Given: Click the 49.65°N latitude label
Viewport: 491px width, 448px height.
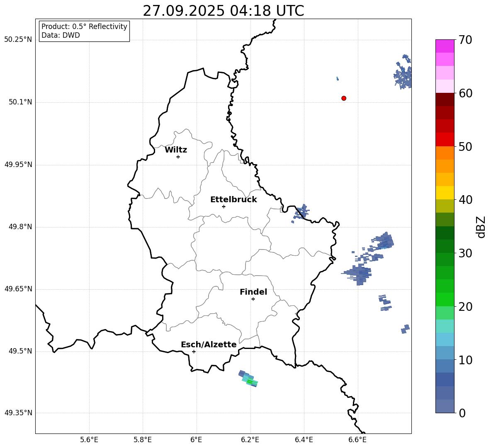Looking at the screenshot, I should click(x=18, y=289).
